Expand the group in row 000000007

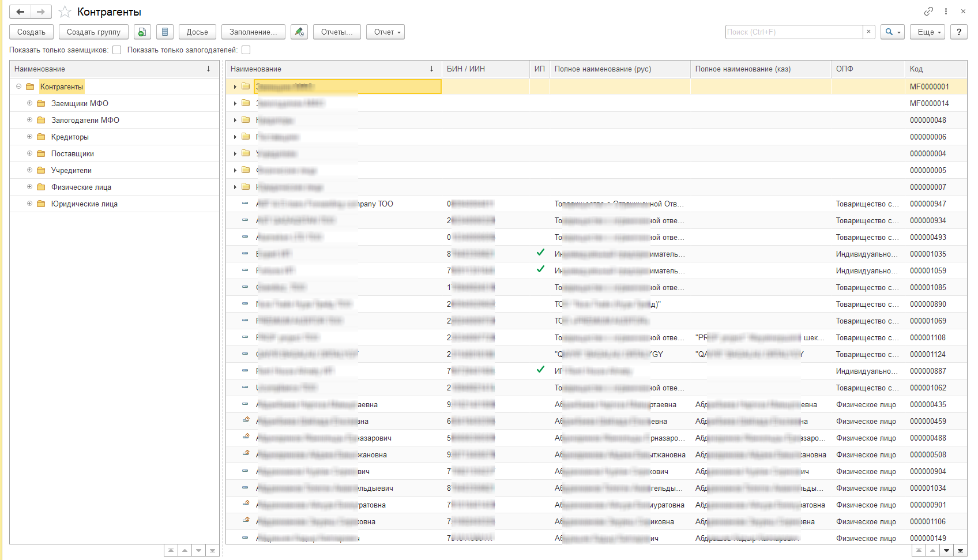tap(235, 187)
